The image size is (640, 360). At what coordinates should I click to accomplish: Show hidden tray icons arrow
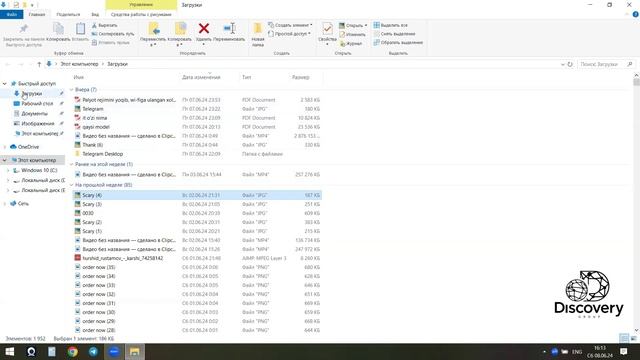coord(544,351)
